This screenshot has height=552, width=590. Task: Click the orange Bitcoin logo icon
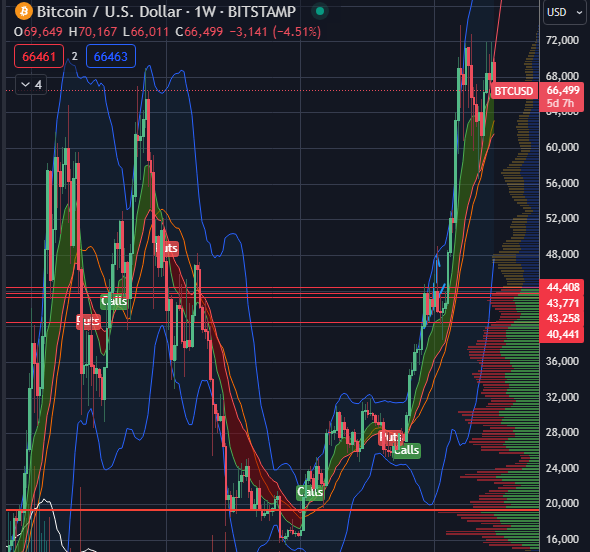pyautogui.click(x=23, y=11)
